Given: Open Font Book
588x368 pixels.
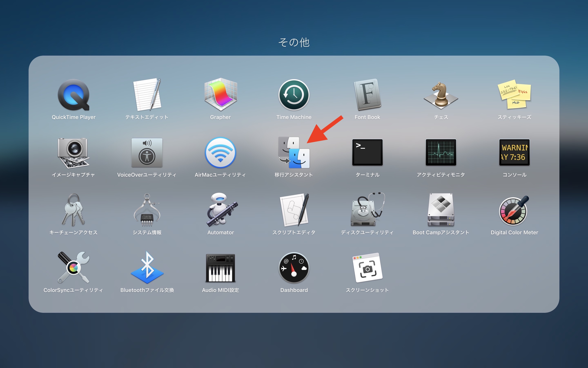Looking at the screenshot, I should [367, 94].
